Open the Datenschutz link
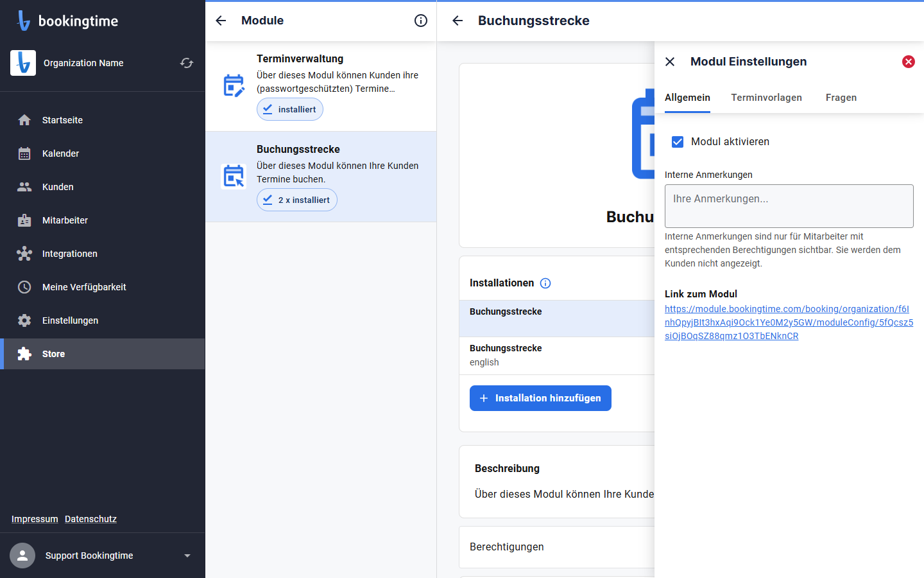This screenshot has height=578, width=924. point(90,519)
